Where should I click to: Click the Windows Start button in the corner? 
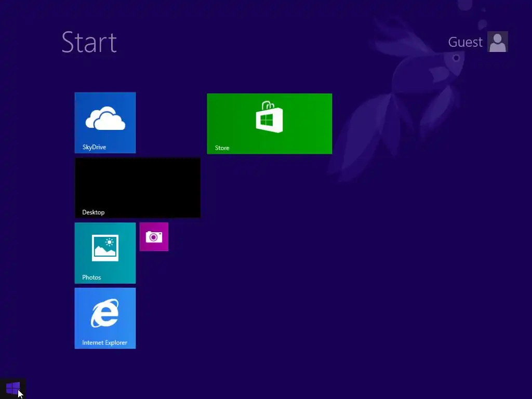tap(13, 388)
